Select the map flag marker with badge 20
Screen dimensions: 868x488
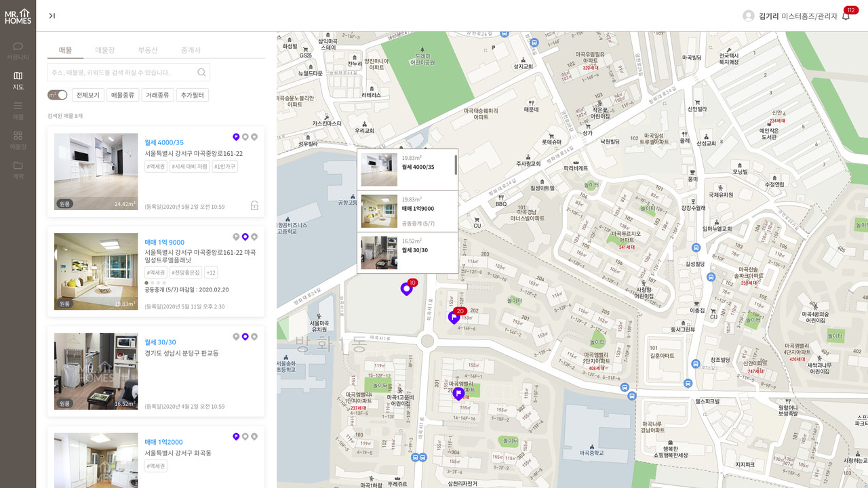pos(454,317)
